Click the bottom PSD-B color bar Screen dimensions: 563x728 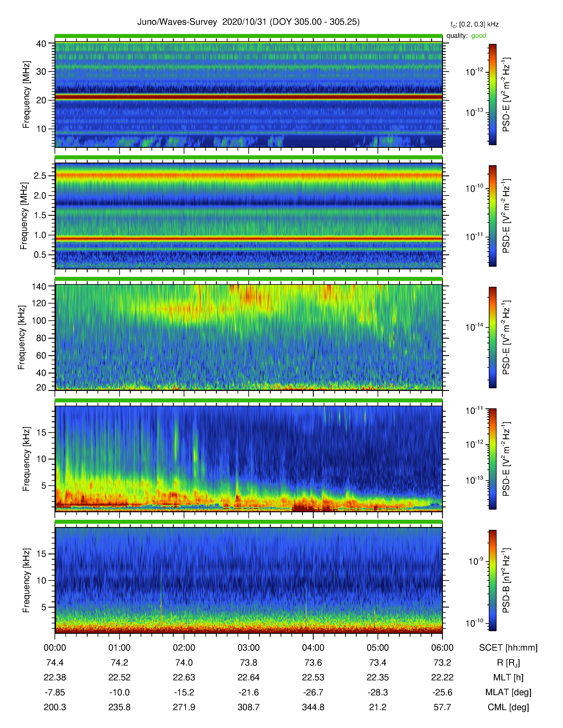(493, 580)
